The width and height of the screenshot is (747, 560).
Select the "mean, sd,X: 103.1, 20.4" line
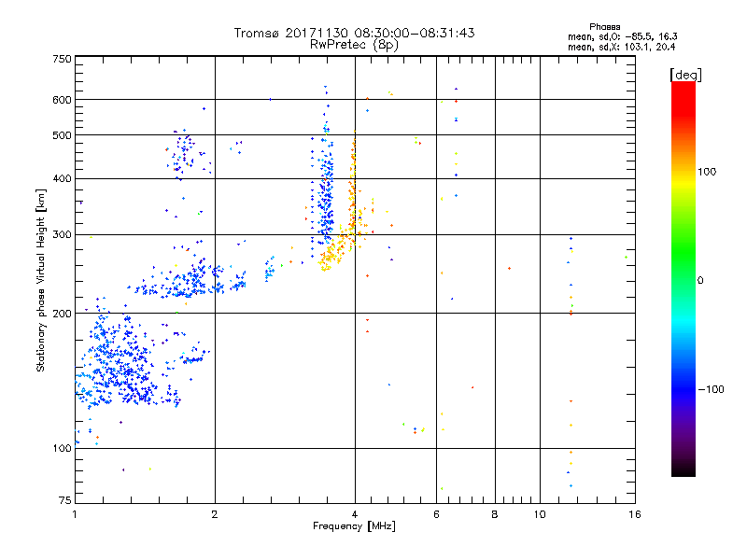[x=621, y=47]
